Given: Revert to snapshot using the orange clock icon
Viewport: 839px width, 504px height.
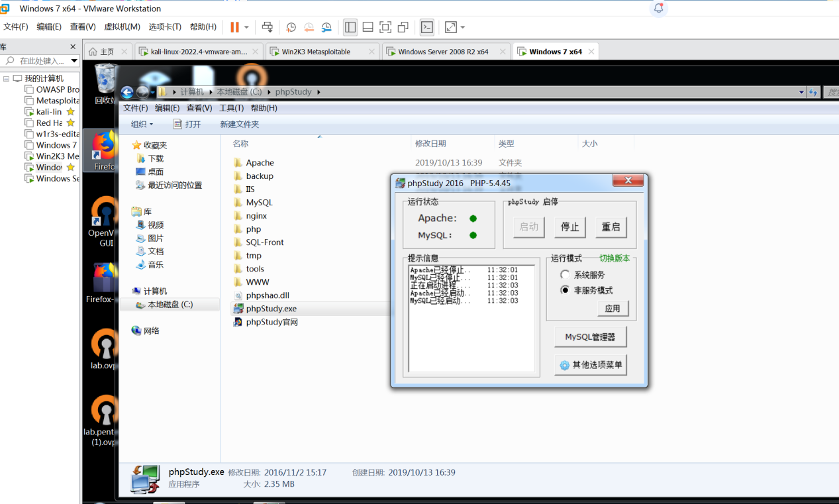Looking at the screenshot, I should tap(309, 27).
